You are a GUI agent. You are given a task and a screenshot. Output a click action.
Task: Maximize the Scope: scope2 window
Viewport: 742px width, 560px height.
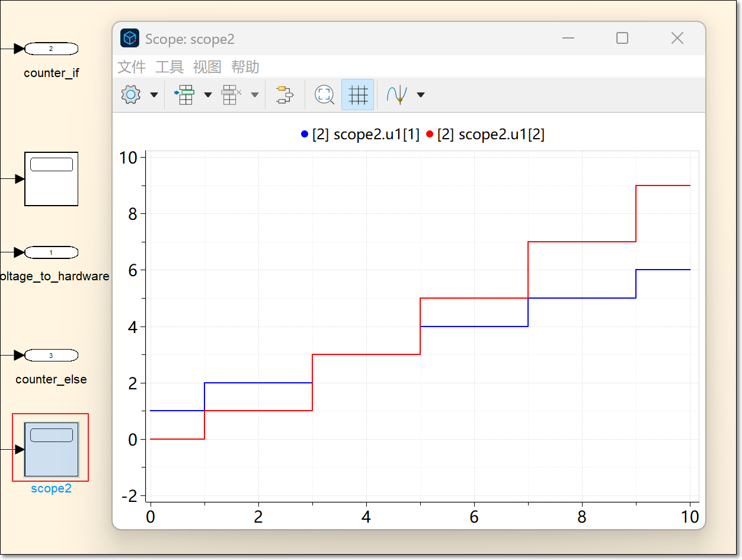tap(622, 39)
